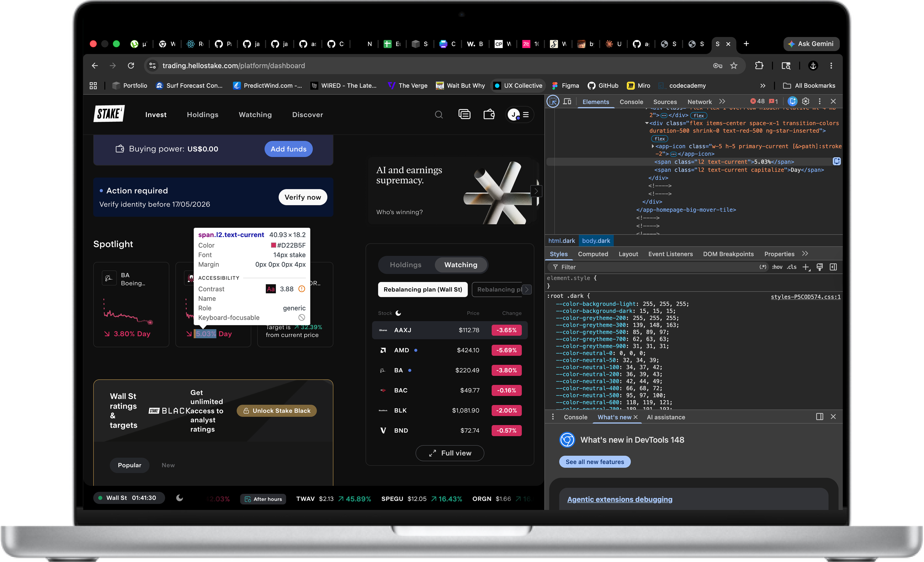Expand the ellipsis inside app-icon node
The width and height of the screenshot is (924, 562).
click(673, 154)
